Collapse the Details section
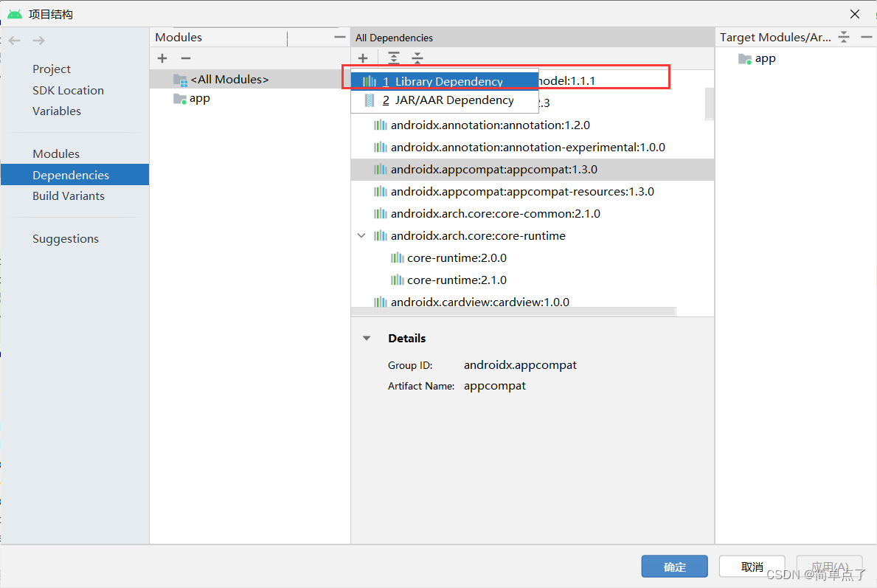Screen dimensions: 877x588 click(367, 338)
